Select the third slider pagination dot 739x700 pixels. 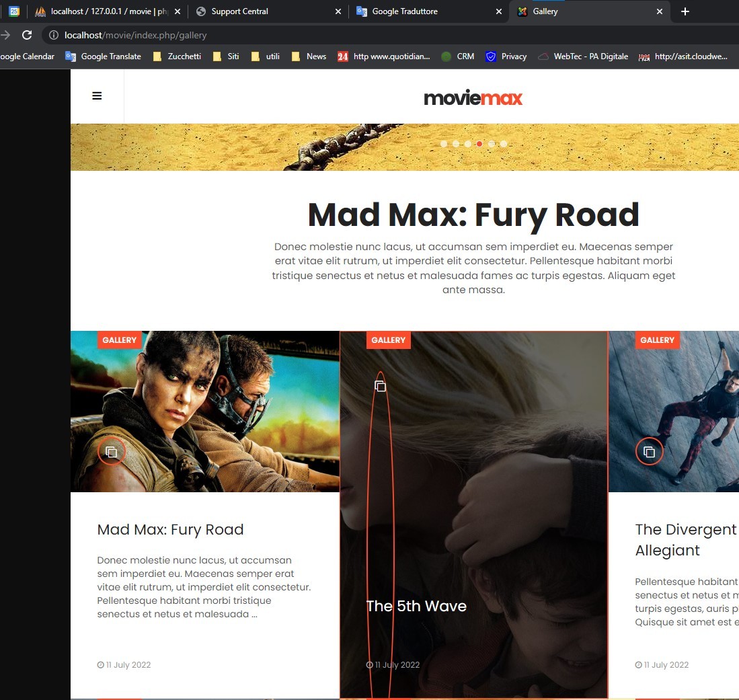pos(467,144)
